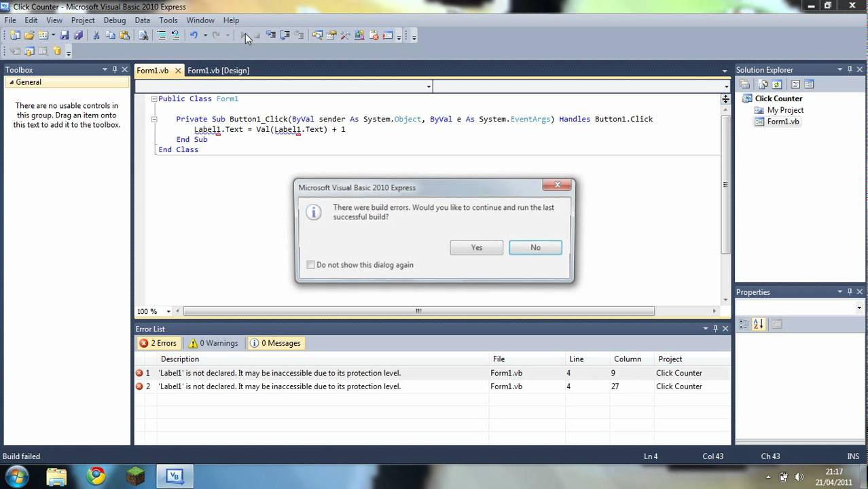Pin the Toolbox panel with auto-hide icon
The width and height of the screenshot is (868, 489).
pos(115,69)
